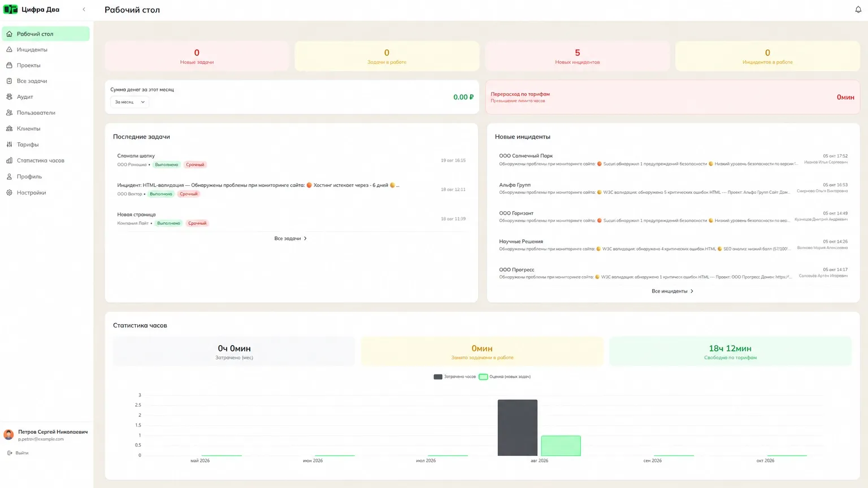868x488 pixels.
Task: Open the Новых инцидентов counter card
Action: coord(577,56)
